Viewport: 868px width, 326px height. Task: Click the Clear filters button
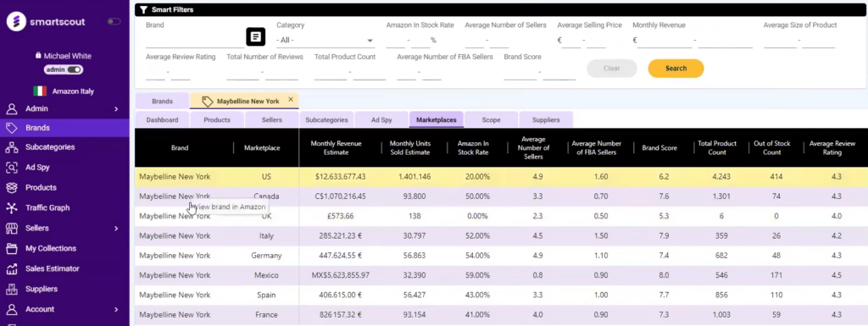[612, 69]
